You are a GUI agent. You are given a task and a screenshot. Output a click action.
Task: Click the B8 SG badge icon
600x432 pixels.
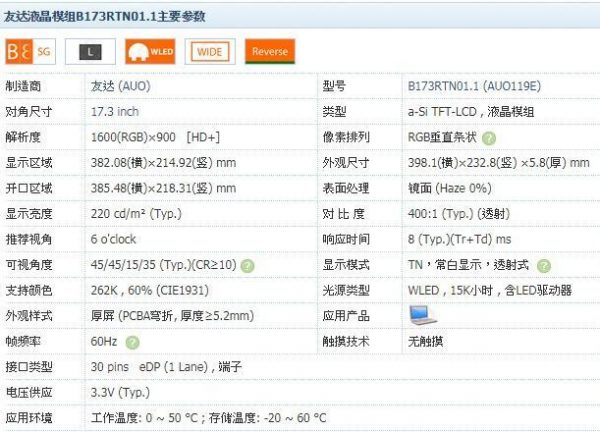(x=29, y=50)
